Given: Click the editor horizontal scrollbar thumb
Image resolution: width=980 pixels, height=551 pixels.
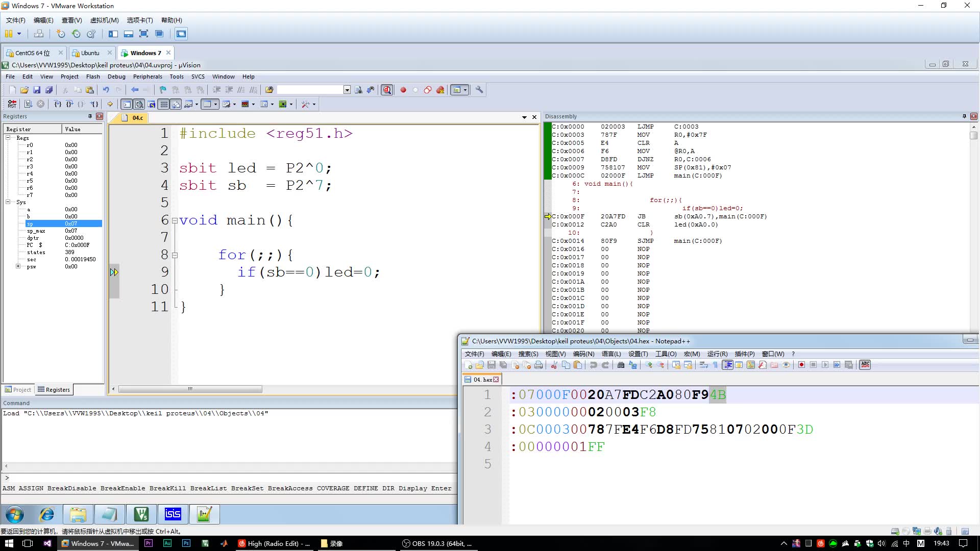Looking at the screenshot, I should [x=190, y=389].
